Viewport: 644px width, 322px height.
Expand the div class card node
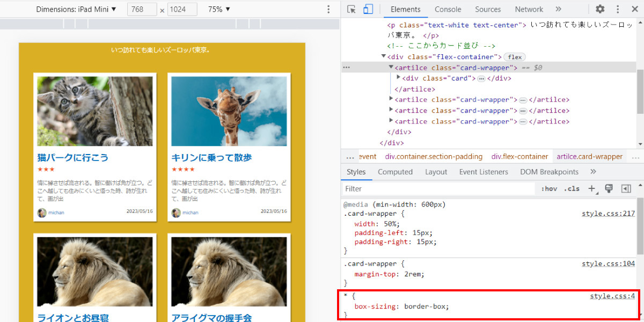(x=398, y=78)
